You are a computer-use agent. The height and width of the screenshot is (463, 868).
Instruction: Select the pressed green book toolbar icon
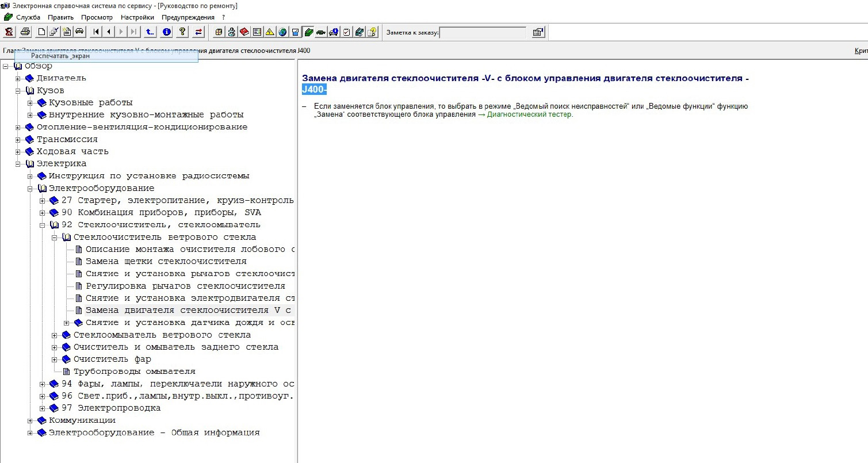point(308,32)
